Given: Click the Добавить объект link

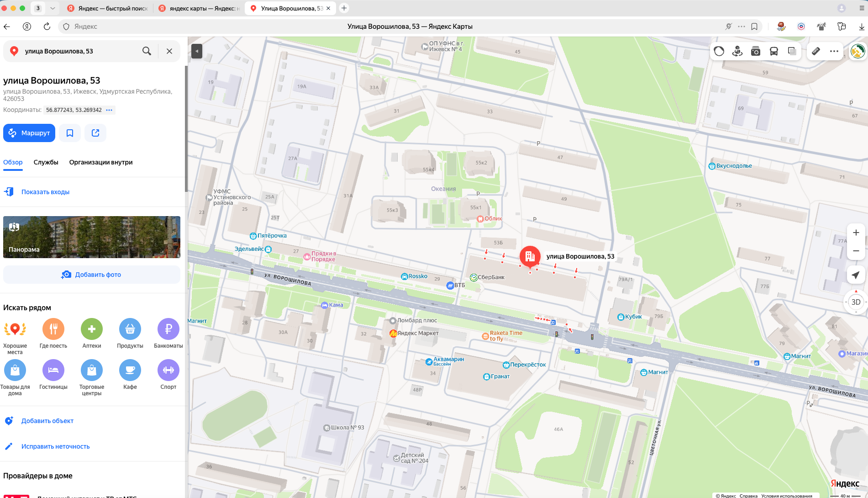Looking at the screenshot, I should (x=47, y=421).
